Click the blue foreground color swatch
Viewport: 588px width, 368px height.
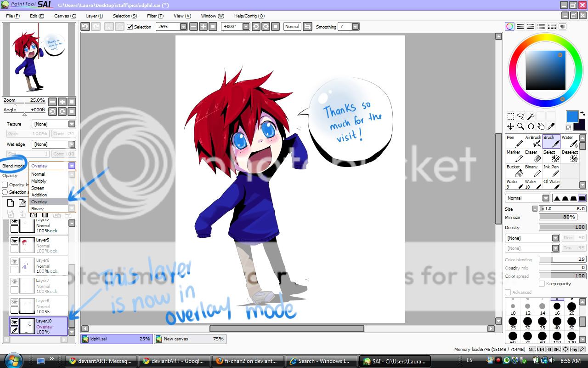tap(572, 117)
